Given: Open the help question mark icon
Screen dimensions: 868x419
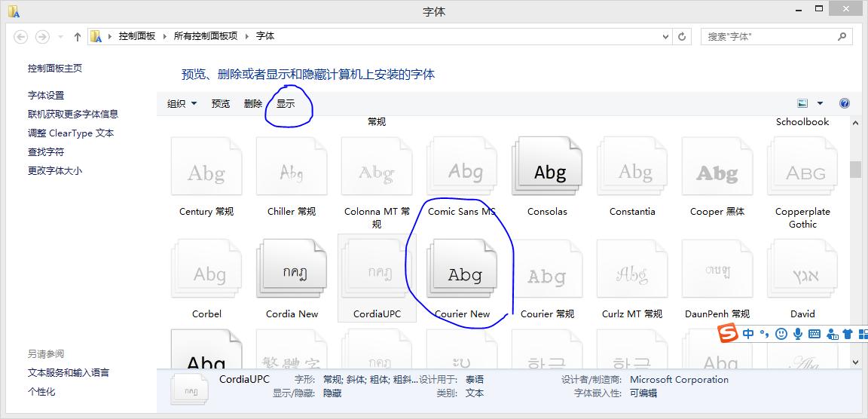Looking at the screenshot, I should tap(844, 103).
